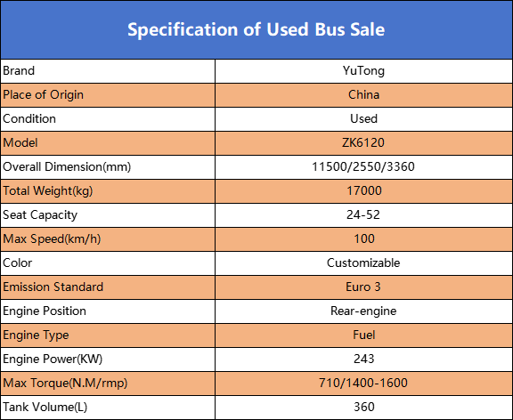The height and width of the screenshot is (420, 513).
Task: Select the Tank Volume(L) value 360
Action: [363, 408]
